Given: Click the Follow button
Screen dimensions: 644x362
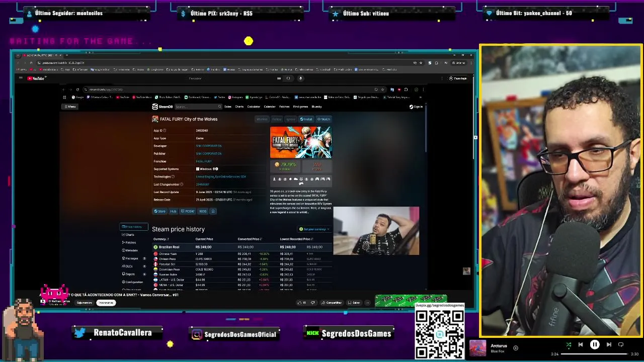Looking at the screenshot, I should (x=277, y=119).
